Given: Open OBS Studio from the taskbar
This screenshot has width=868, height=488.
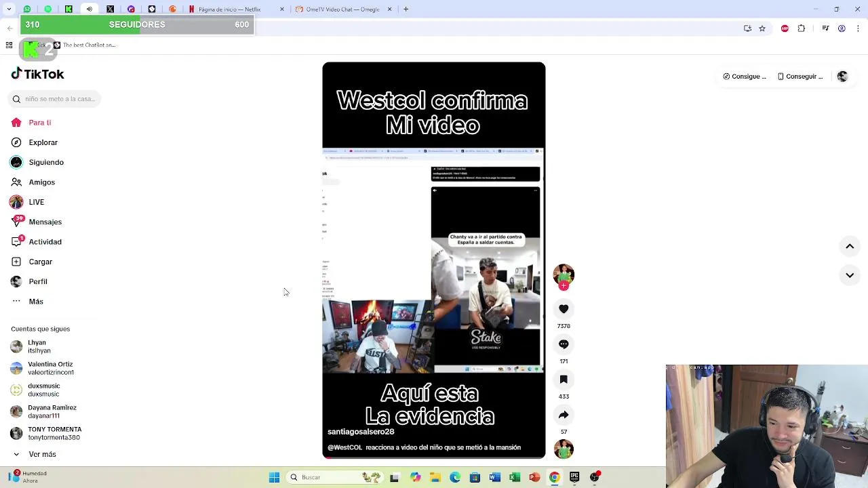Looking at the screenshot, I should [595, 477].
